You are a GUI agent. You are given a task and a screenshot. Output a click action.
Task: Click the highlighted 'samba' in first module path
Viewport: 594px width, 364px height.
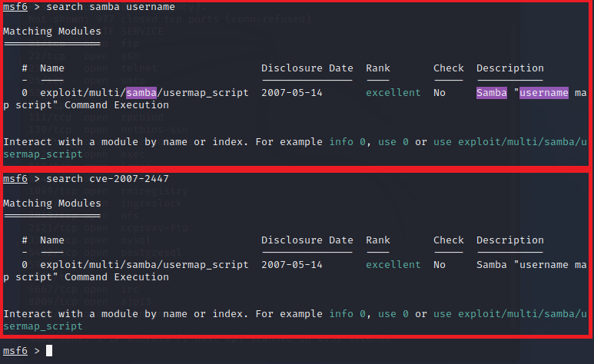click(x=141, y=93)
